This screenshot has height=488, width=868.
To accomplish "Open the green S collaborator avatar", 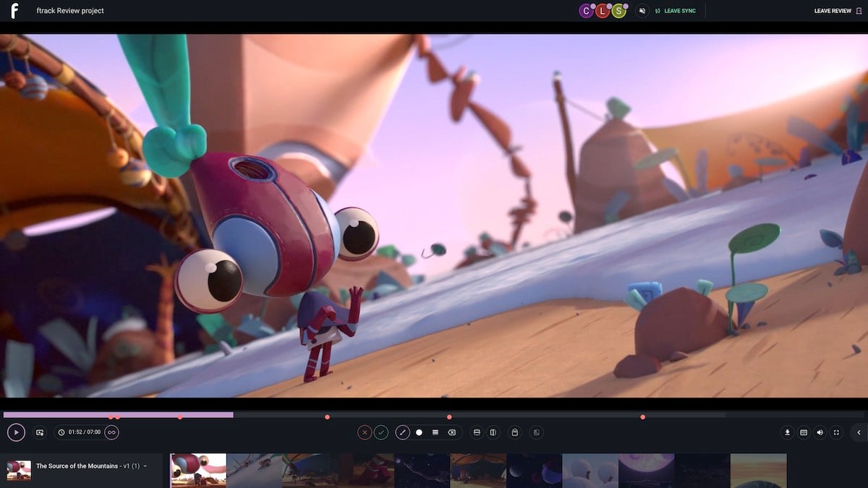I will point(618,11).
